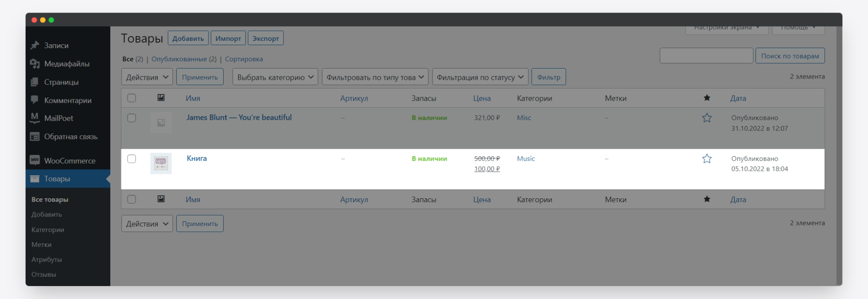Select the James Blunt product checkbox

[x=132, y=118]
